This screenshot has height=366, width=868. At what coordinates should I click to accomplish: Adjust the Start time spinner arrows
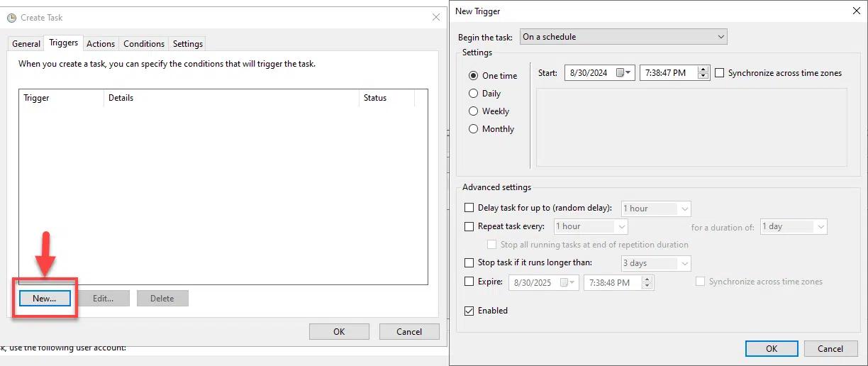pyautogui.click(x=703, y=73)
